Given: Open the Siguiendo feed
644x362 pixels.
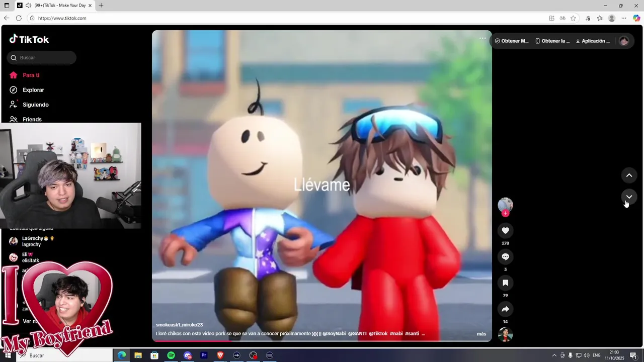Looking at the screenshot, I should click(29, 105).
